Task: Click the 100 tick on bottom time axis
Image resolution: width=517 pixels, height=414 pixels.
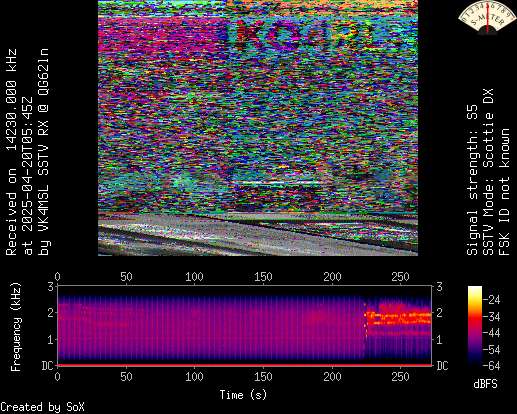Action: click(194, 377)
